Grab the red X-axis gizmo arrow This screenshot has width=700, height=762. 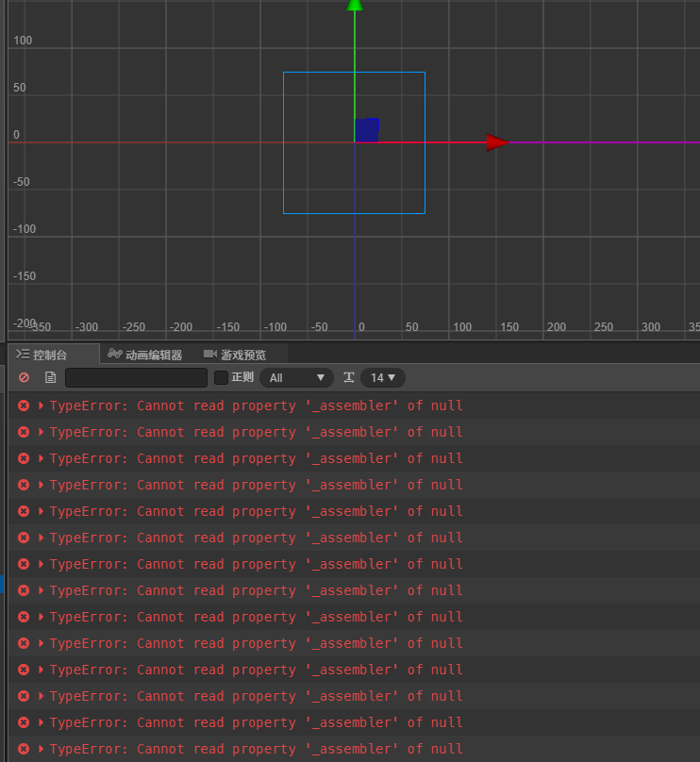coord(497,142)
